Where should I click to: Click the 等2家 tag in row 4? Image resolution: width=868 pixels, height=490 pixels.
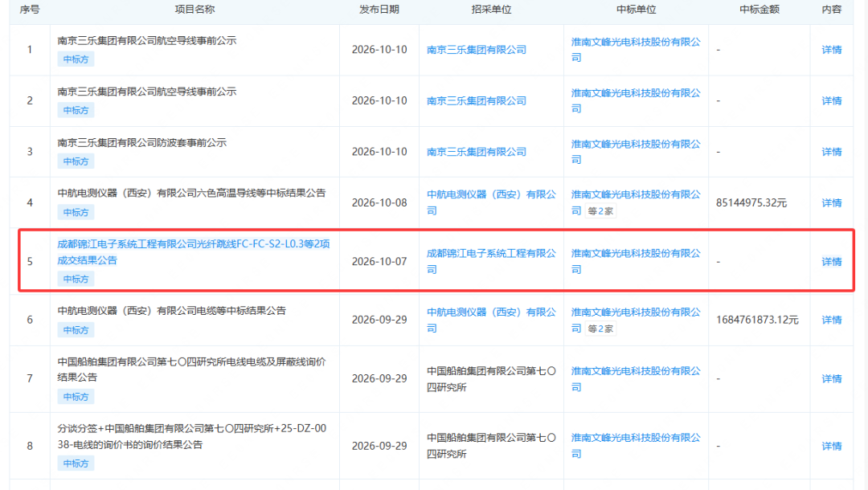pyautogui.click(x=600, y=211)
